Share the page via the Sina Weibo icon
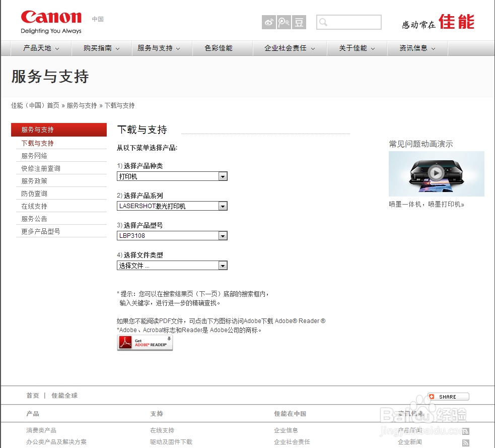495x448 pixels. 269,22
